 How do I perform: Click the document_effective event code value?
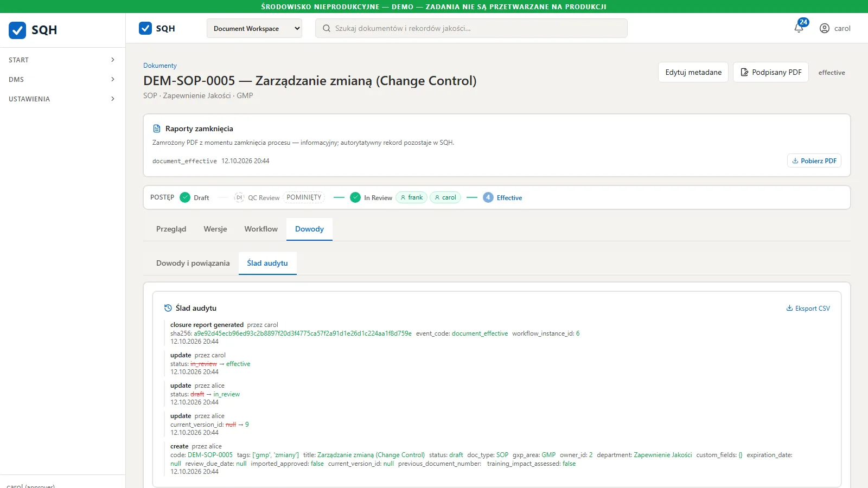click(480, 333)
